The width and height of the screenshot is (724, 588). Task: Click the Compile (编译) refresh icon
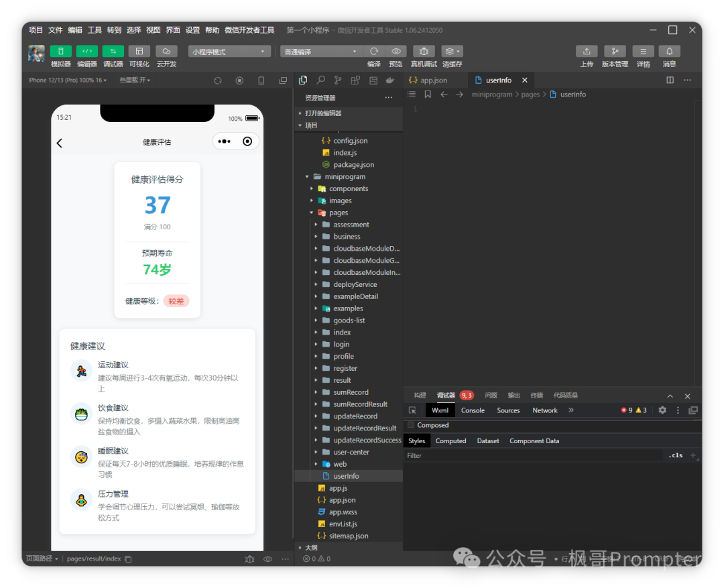coord(374,52)
